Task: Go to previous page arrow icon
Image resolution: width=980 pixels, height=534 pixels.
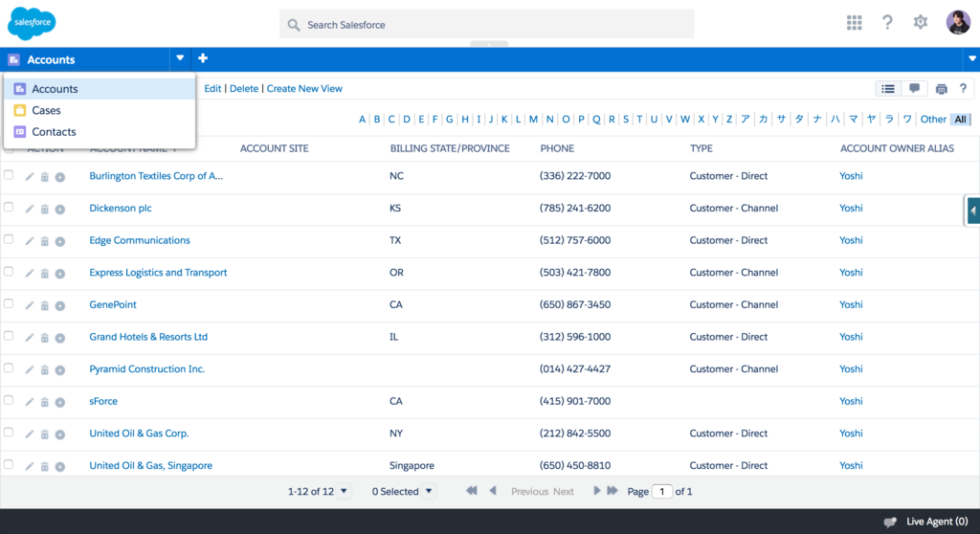Action: coord(493,491)
